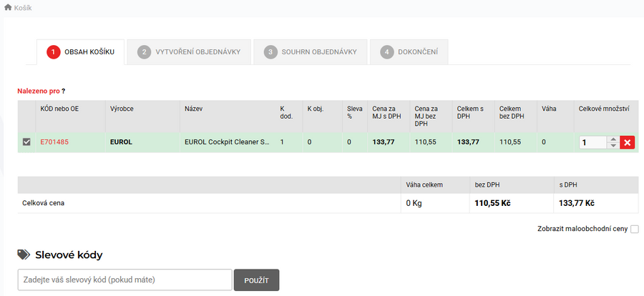This screenshot has height=296, width=644.
Task: Click the home icon in breadcrumb
Action: click(8, 8)
